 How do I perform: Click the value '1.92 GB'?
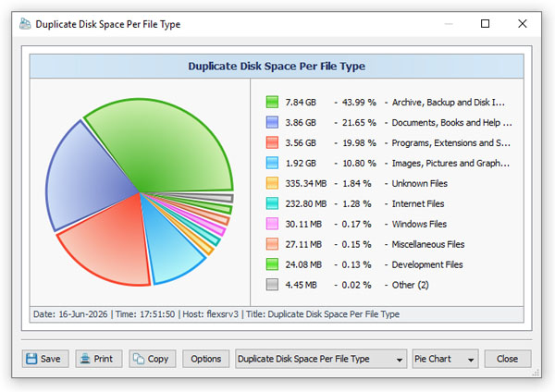(301, 163)
